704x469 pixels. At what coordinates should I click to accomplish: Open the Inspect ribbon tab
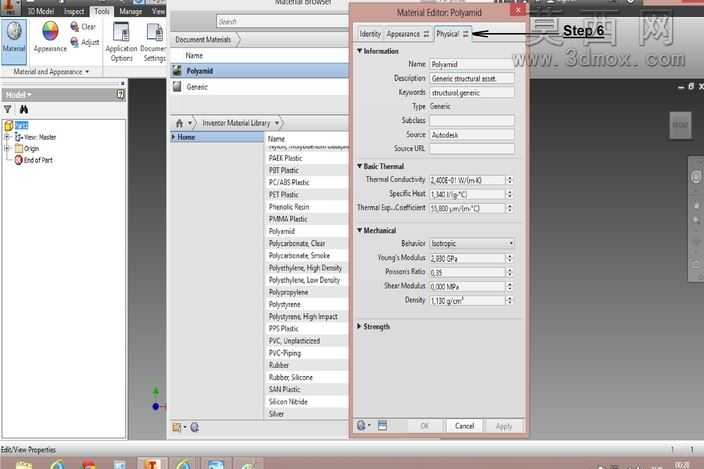(74, 12)
